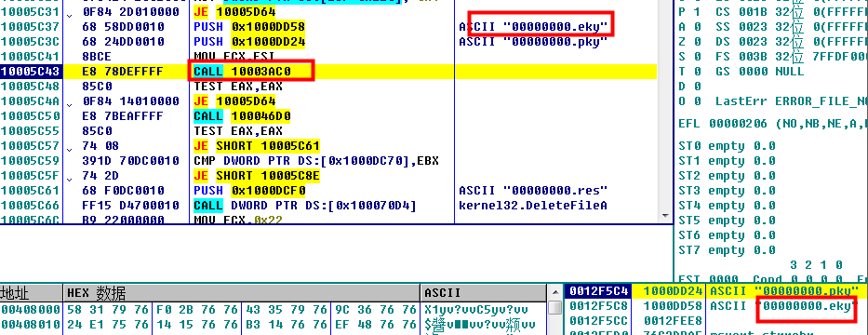868x335 pixels.
Task: Click the comment ASCII "00000000.res"
Action: pyautogui.click(x=533, y=191)
